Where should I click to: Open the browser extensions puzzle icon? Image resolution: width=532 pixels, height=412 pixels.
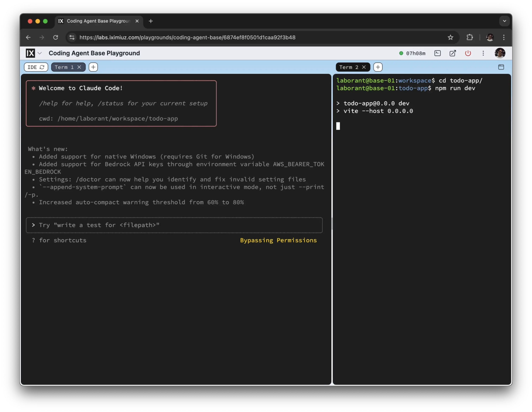pos(470,37)
